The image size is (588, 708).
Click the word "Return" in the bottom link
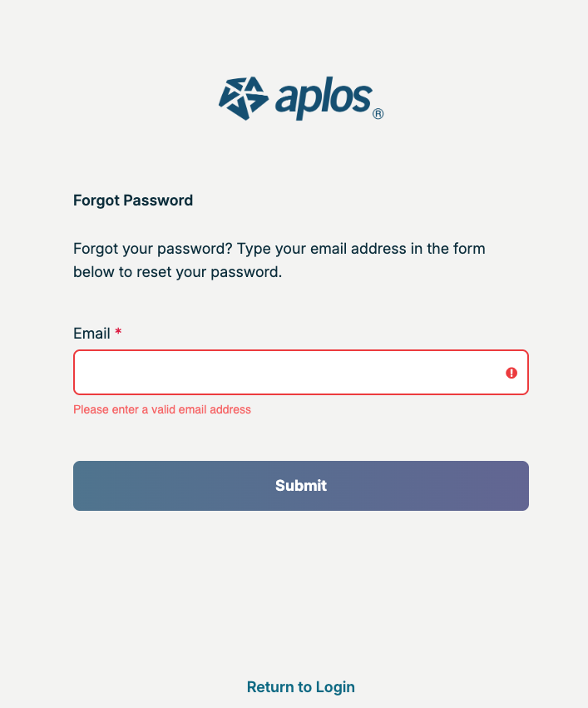(x=270, y=687)
